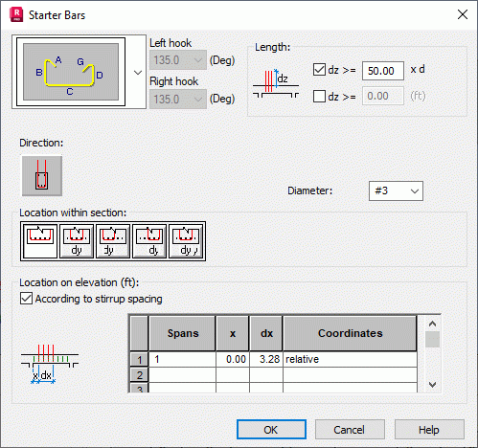
Task: Click the starter bar Direction icon button
Action: tap(42, 175)
